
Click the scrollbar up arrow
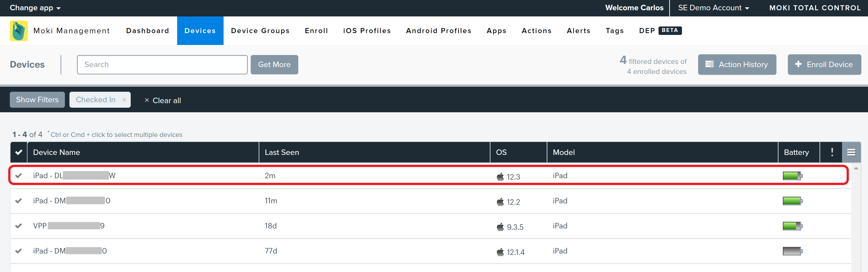856,168
